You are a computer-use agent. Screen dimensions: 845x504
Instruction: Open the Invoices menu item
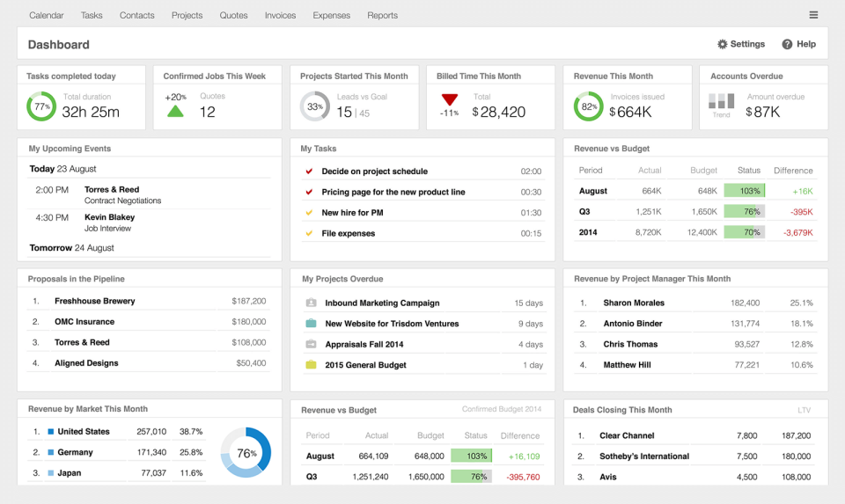tap(280, 15)
